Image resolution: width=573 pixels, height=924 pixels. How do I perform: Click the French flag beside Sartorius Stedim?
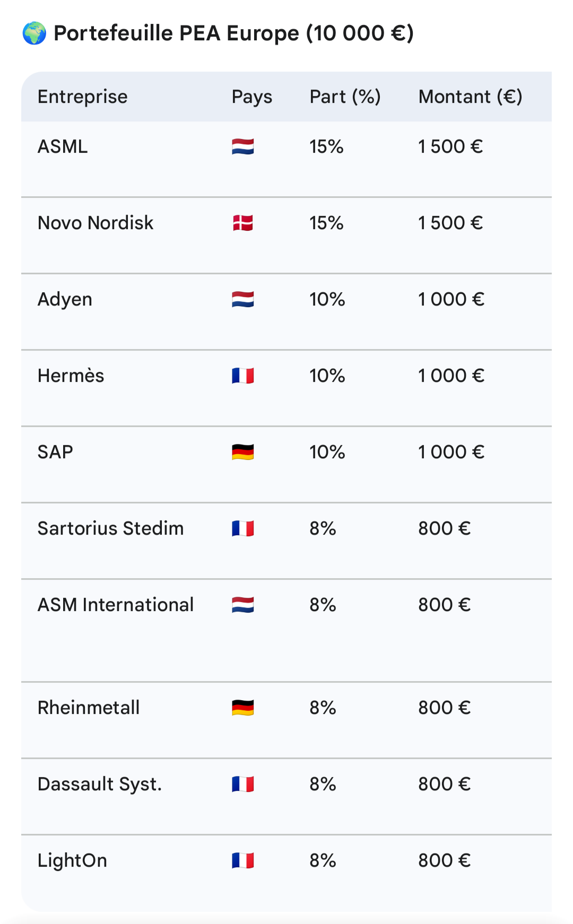243,528
